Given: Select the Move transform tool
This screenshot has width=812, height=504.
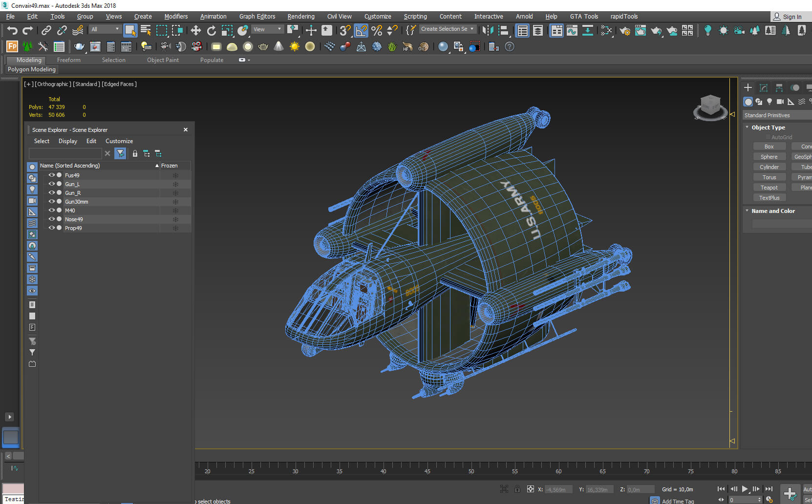Looking at the screenshot, I should (x=196, y=30).
